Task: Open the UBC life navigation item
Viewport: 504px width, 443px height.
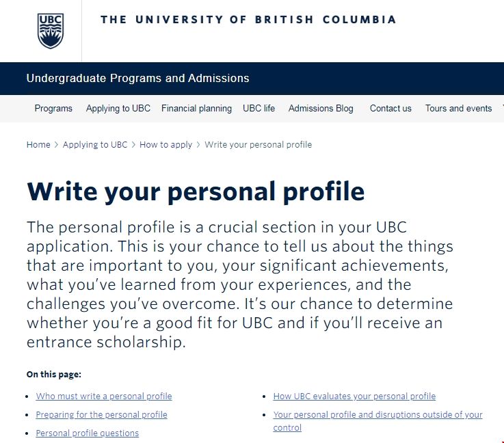Action: 258,109
